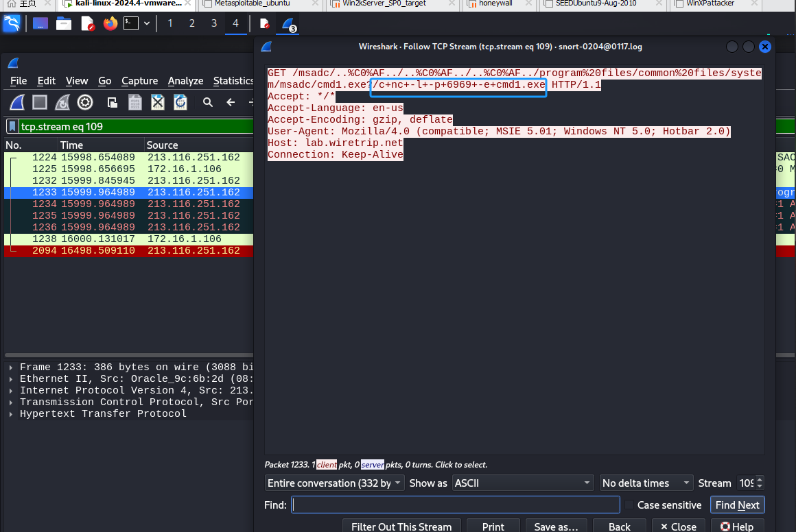The image size is (796, 532).
Task: Click the Help button
Action: pyautogui.click(x=737, y=527)
